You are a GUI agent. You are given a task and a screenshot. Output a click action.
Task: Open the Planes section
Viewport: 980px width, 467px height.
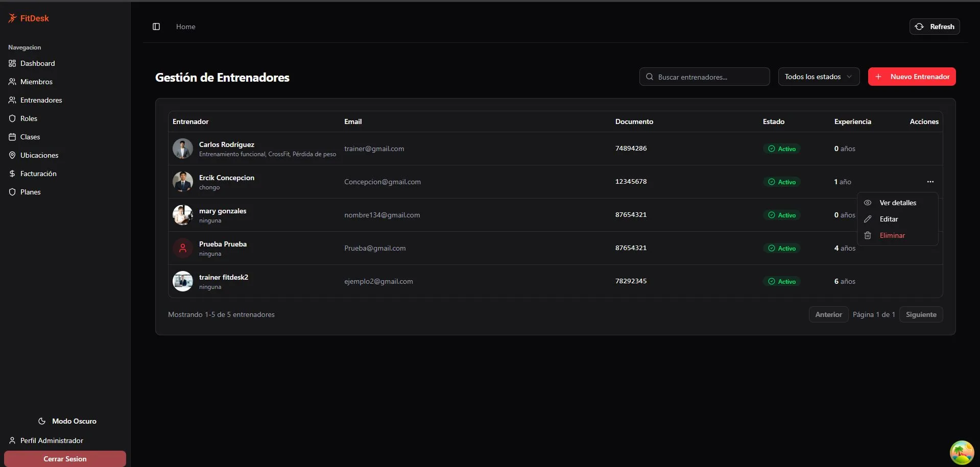[30, 192]
